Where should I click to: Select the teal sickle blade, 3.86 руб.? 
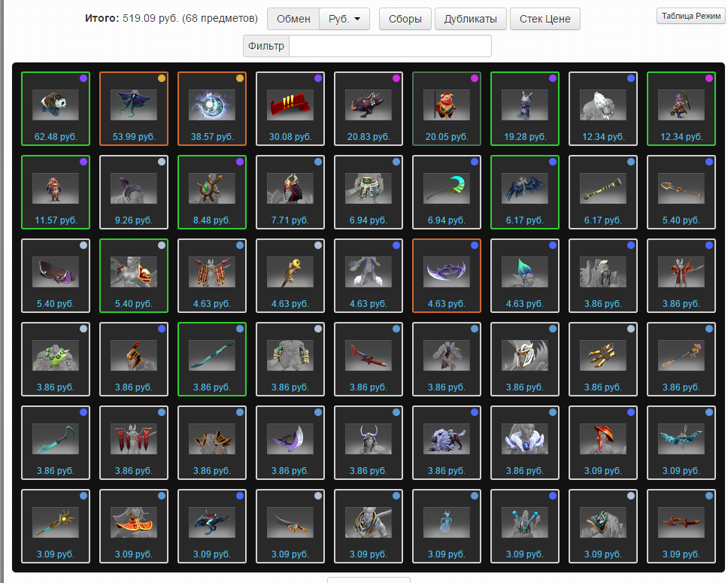point(56,443)
